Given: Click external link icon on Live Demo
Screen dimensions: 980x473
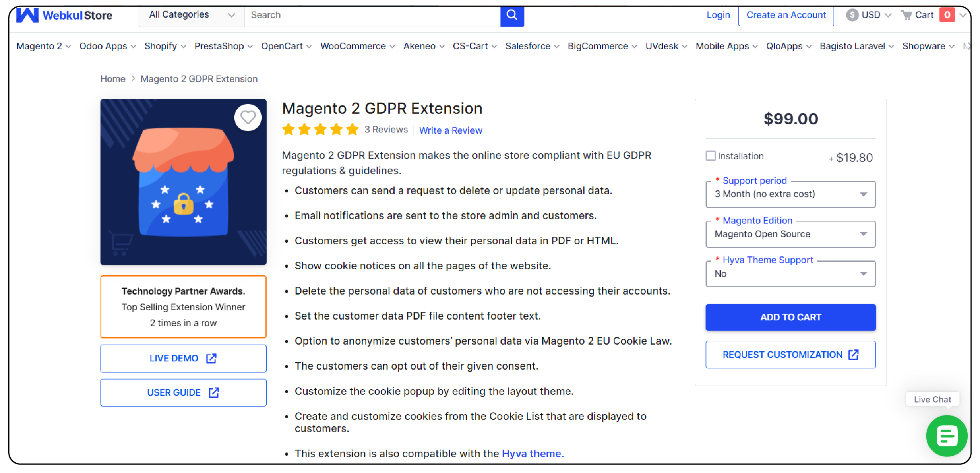Looking at the screenshot, I should 211,358.
